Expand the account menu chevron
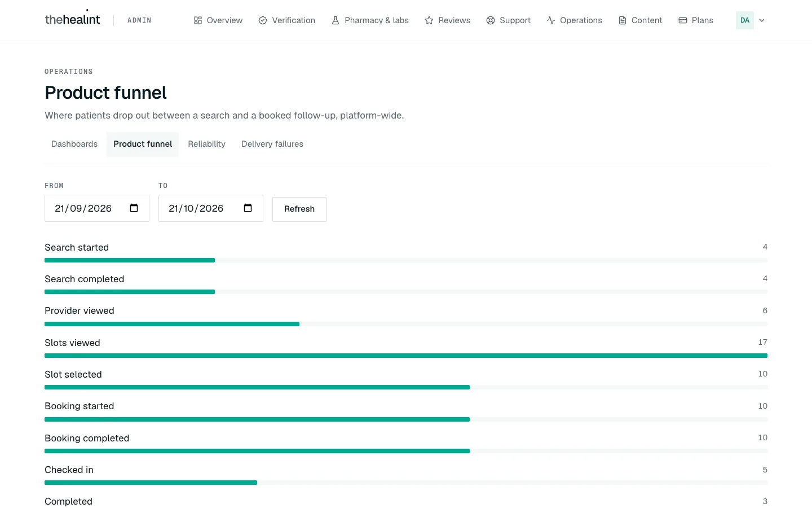812x508 pixels. pos(762,20)
